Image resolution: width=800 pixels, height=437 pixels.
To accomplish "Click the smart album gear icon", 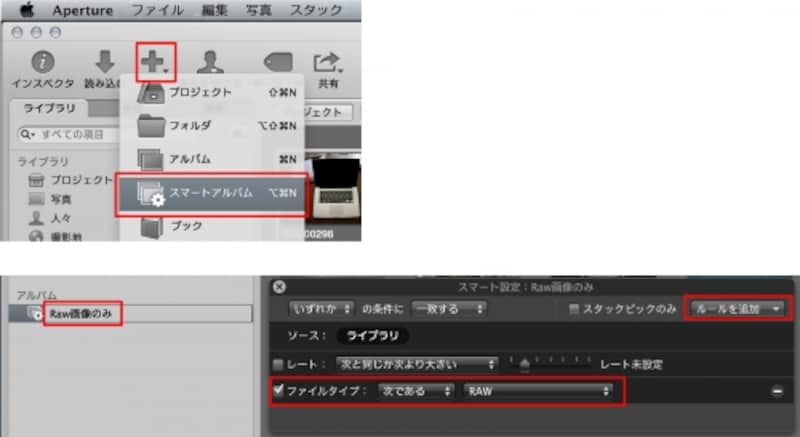I will pyautogui.click(x=35, y=314).
